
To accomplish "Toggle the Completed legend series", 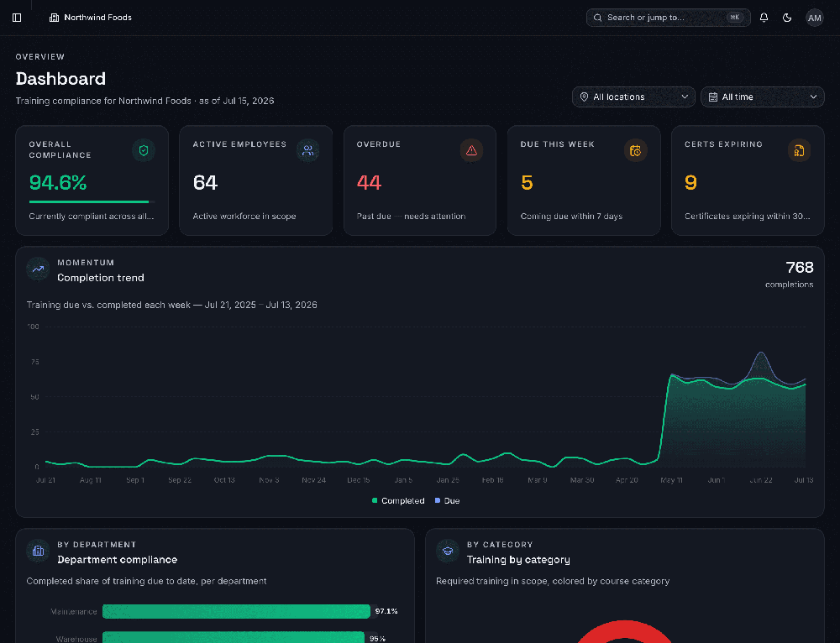I will 398,500.
